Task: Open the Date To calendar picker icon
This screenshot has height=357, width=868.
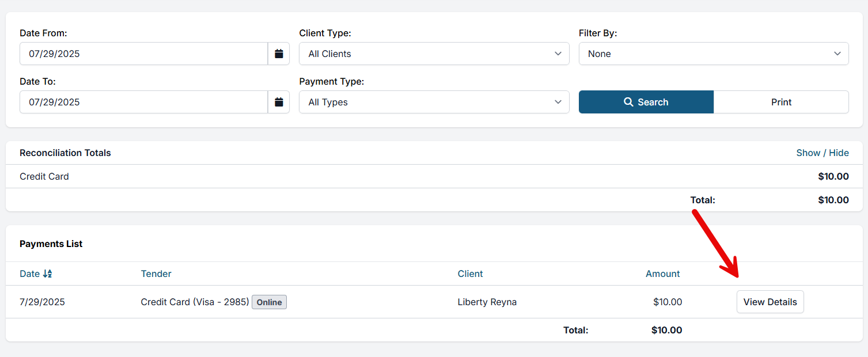Action: pos(279,102)
